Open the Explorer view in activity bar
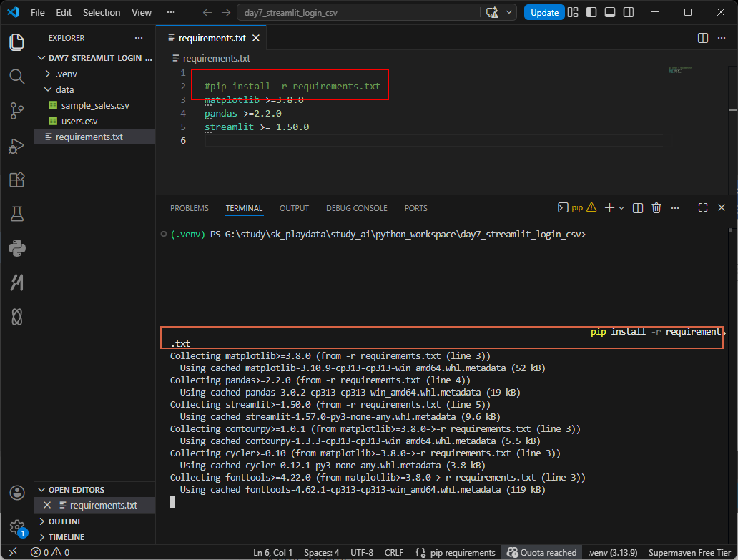 click(x=17, y=42)
